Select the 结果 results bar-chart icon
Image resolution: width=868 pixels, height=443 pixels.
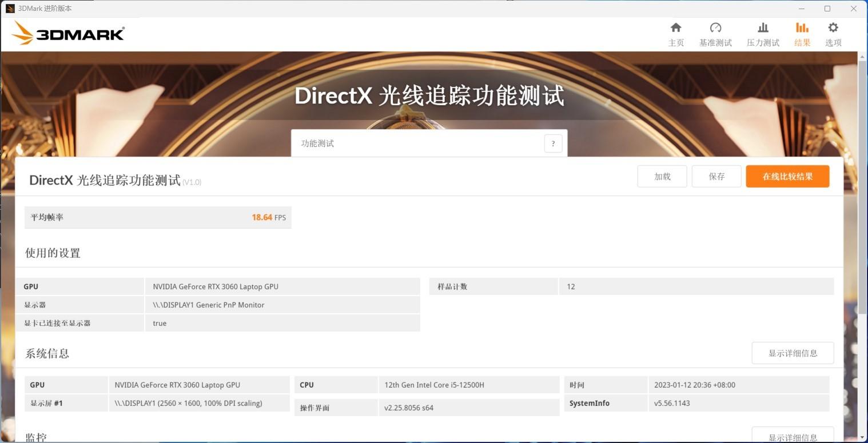802,28
